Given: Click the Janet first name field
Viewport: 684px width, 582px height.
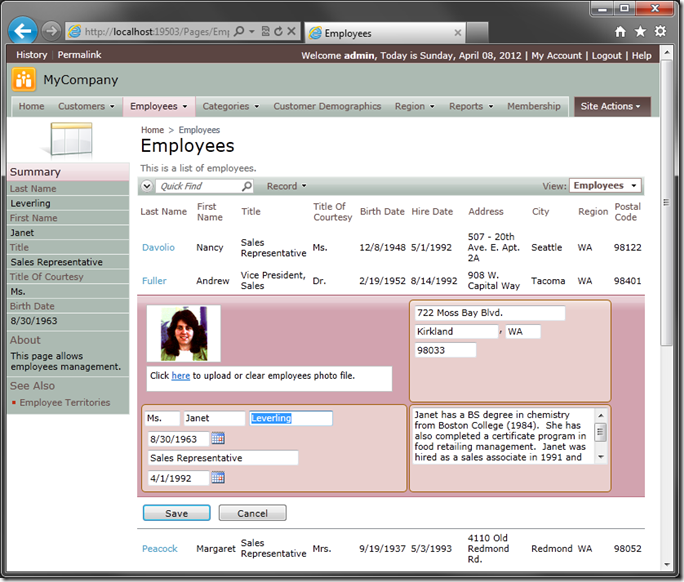Looking at the screenshot, I should (x=214, y=418).
